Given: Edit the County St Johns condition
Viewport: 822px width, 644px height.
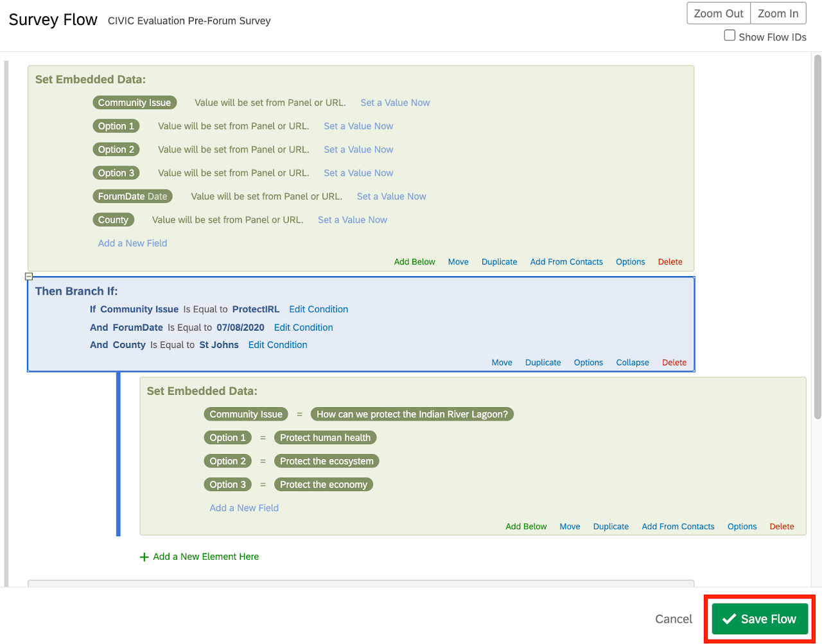Looking at the screenshot, I should pos(277,345).
